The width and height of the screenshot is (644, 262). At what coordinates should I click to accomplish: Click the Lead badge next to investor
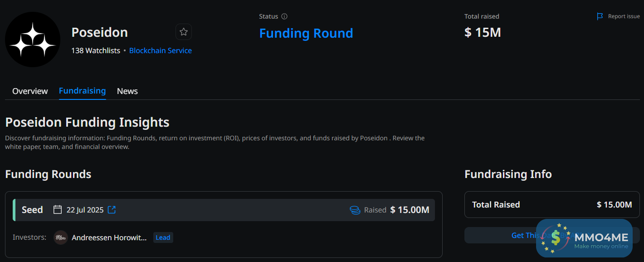tap(163, 237)
